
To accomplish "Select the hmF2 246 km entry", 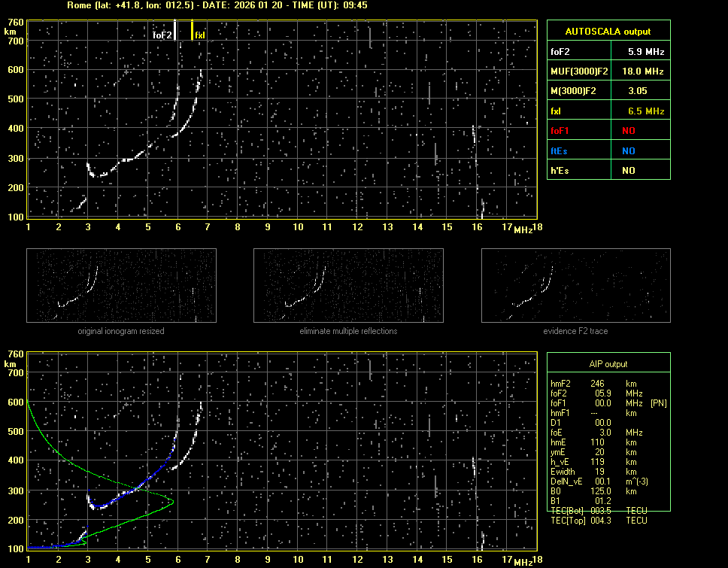I will (598, 384).
